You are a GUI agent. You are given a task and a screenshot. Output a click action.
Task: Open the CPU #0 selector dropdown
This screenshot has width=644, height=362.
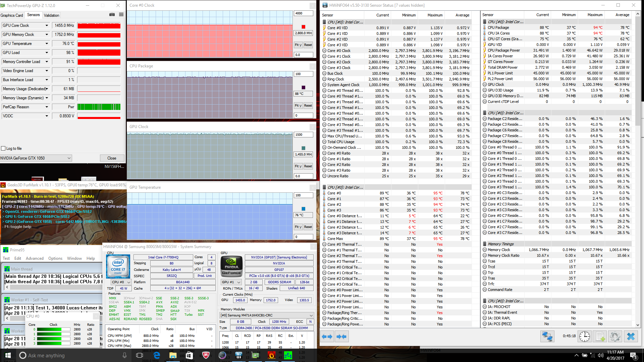121,282
